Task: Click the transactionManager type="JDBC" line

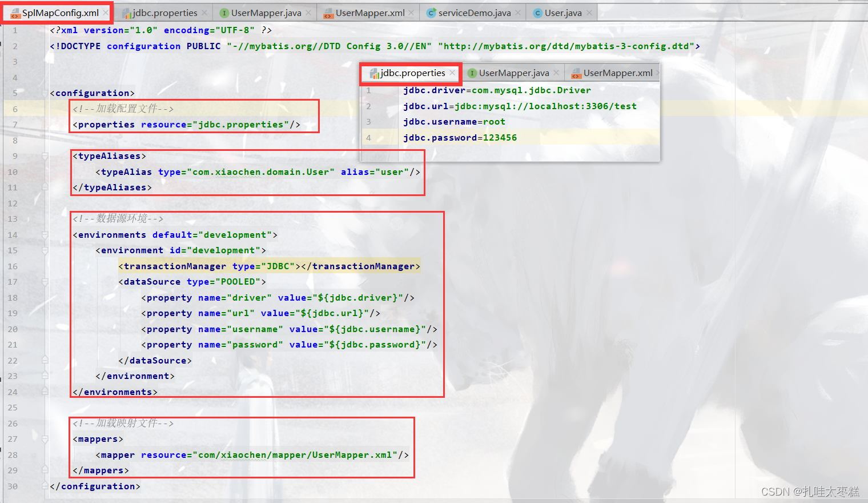Action: (x=270, y=266)
